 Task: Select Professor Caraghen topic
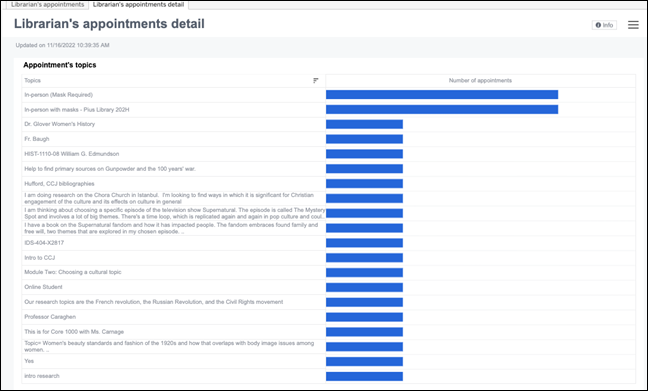point(50,317)
